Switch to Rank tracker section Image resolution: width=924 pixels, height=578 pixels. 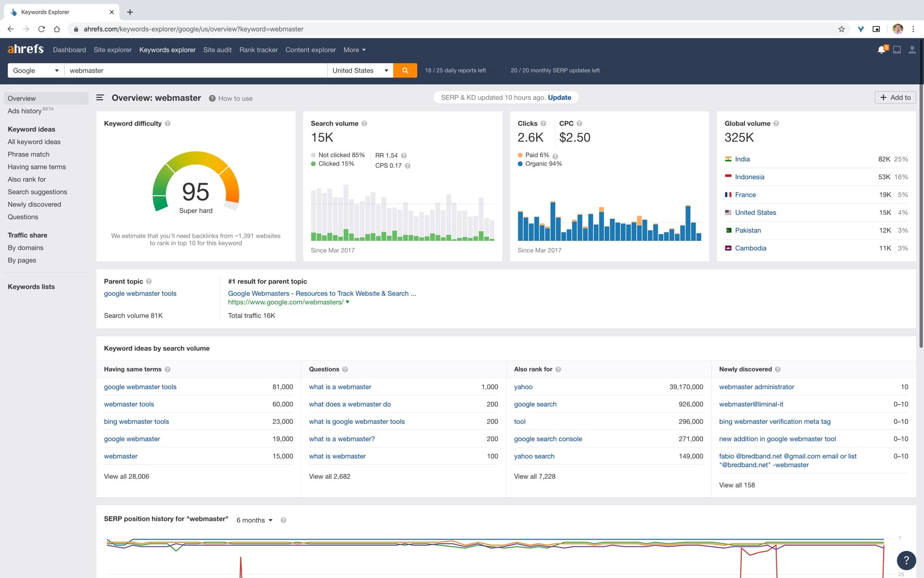(x=258, y=50)
